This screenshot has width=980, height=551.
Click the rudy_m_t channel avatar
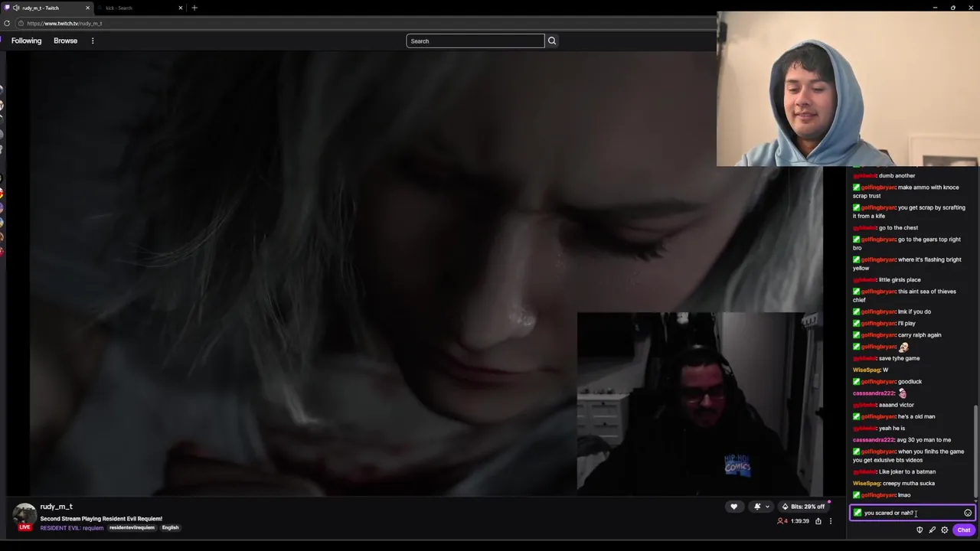[x=24, y=514]
